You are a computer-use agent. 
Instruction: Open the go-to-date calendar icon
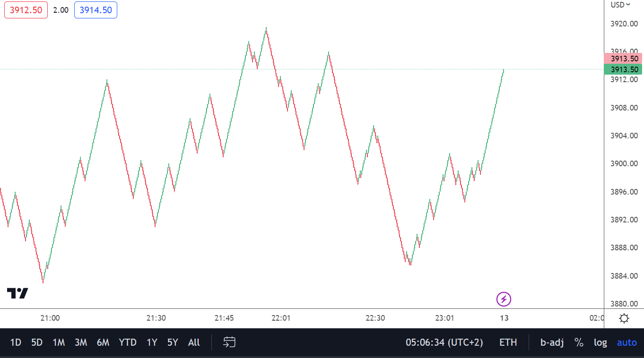coord(229,342)
